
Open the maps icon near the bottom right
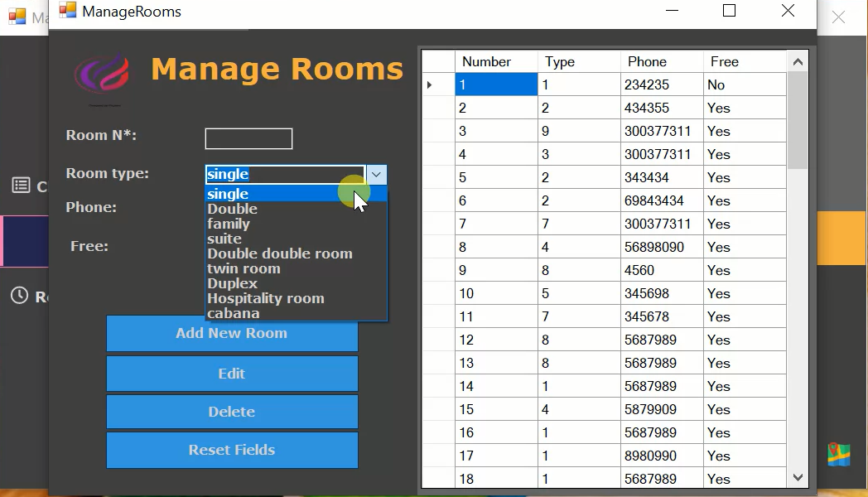click(x=840, y=455)
